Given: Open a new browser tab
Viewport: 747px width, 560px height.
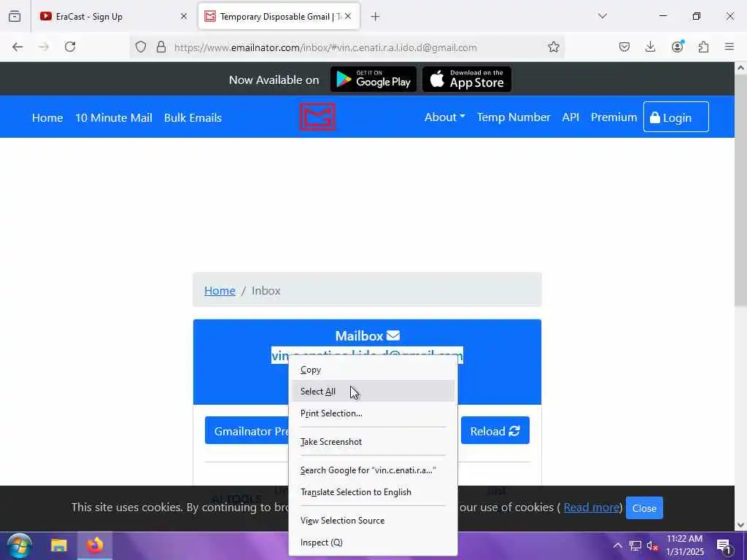Looking at the screenshot, I should tap(376, 17).
